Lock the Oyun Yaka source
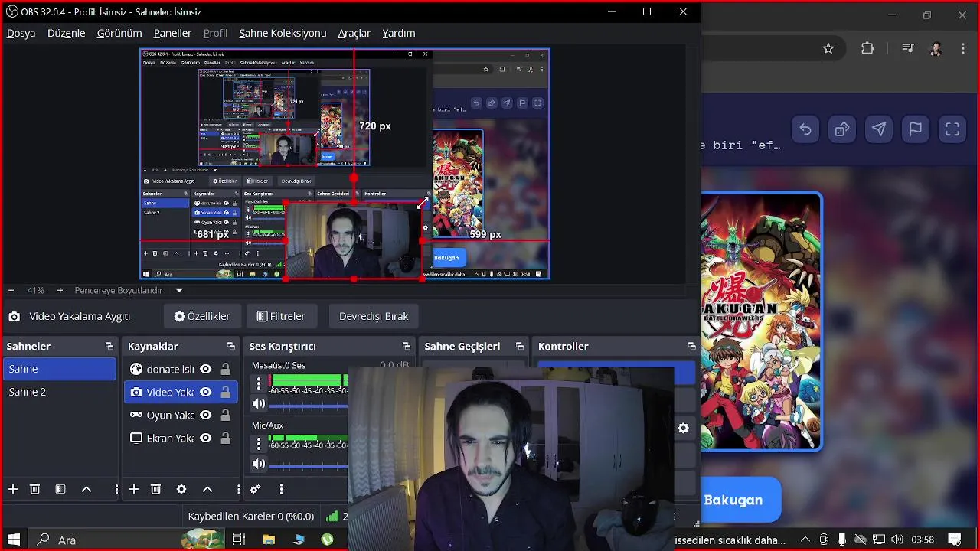The image size is (980, 551). [x=225, y=415]
